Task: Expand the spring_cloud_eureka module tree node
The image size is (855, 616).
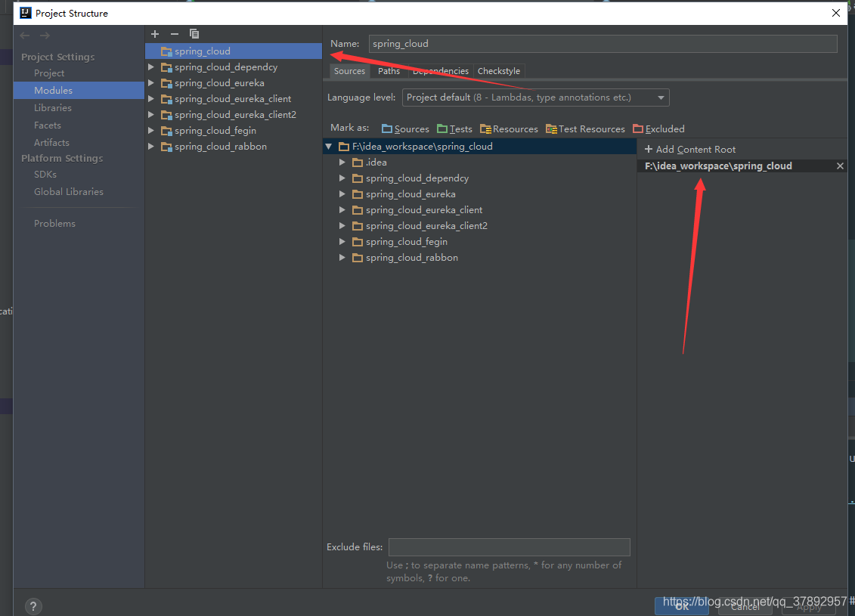Action: click(x=150, y=82)
